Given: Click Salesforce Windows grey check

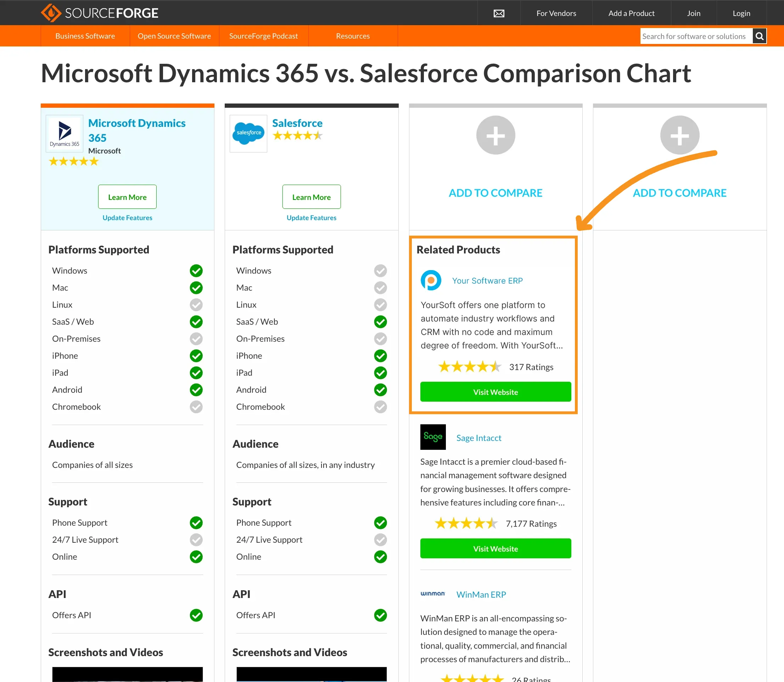Looking at the screenshot, I should 381,270.
